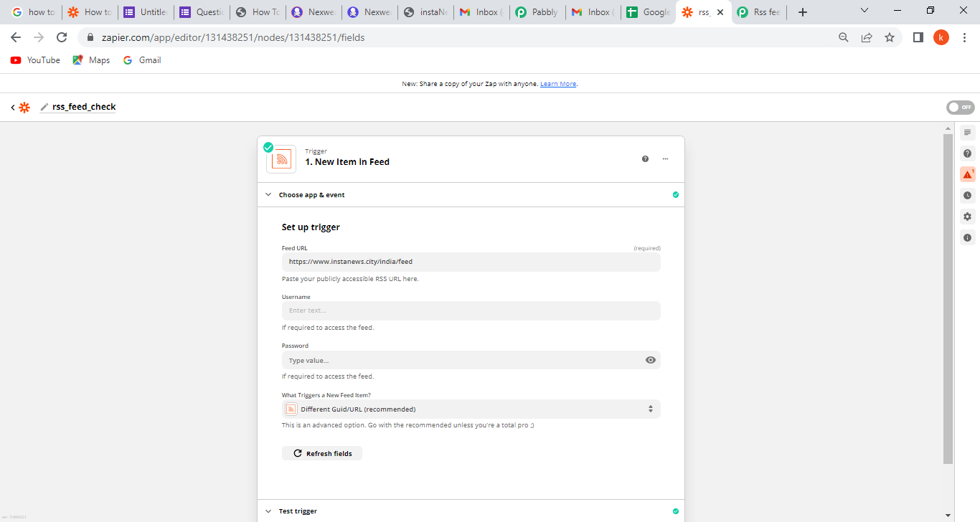Open the Learn More link in banner

[x=558, y=84]
